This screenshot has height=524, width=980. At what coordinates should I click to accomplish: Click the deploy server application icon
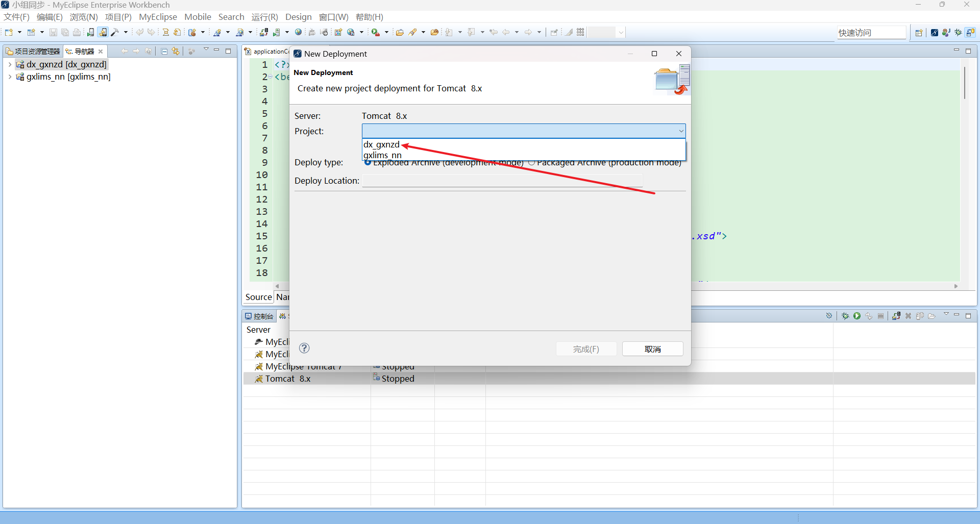pos(264,32)
